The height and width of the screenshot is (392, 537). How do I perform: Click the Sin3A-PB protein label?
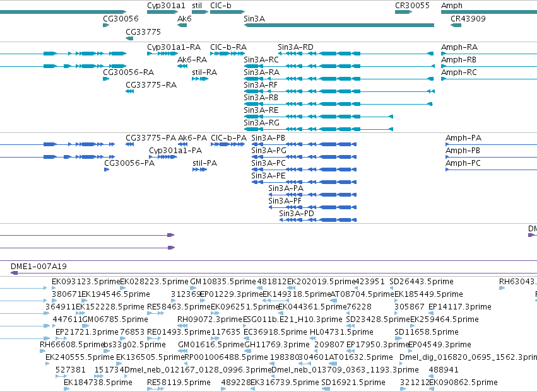pyautogui.click(x=268, y=138)
